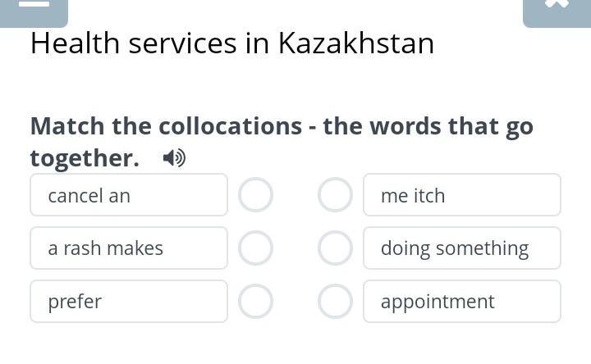Select the circle next to 'cancel an'
591x364 pixels.
click(256, 195)
